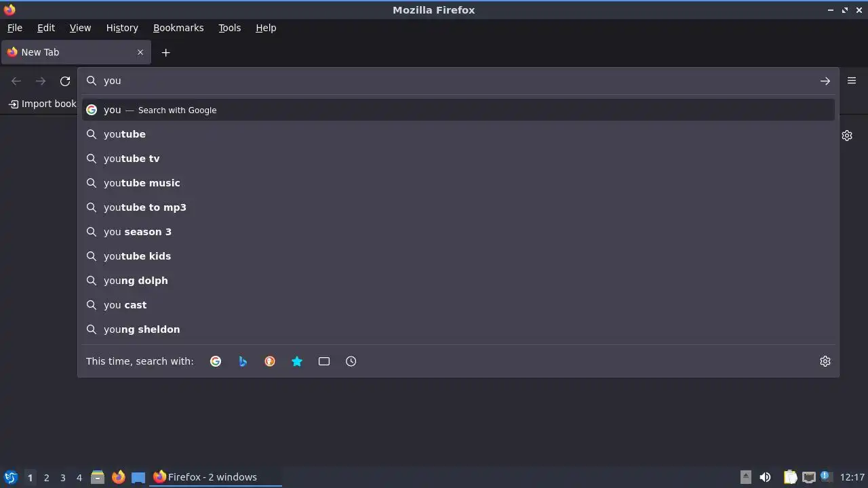The height and width of the screenshot is (488, 868).
Task: Open the file manager from the taskbar
Action: pyautogui.click(x=98, y=477)
